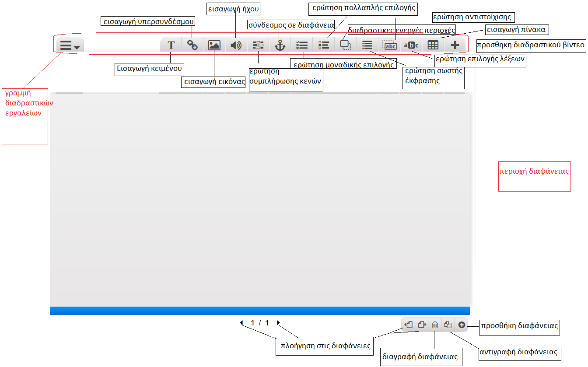Move slide forward with the right page icon
Image resolution: width=588 pixels, height=367 pixels.
point(422,325)
